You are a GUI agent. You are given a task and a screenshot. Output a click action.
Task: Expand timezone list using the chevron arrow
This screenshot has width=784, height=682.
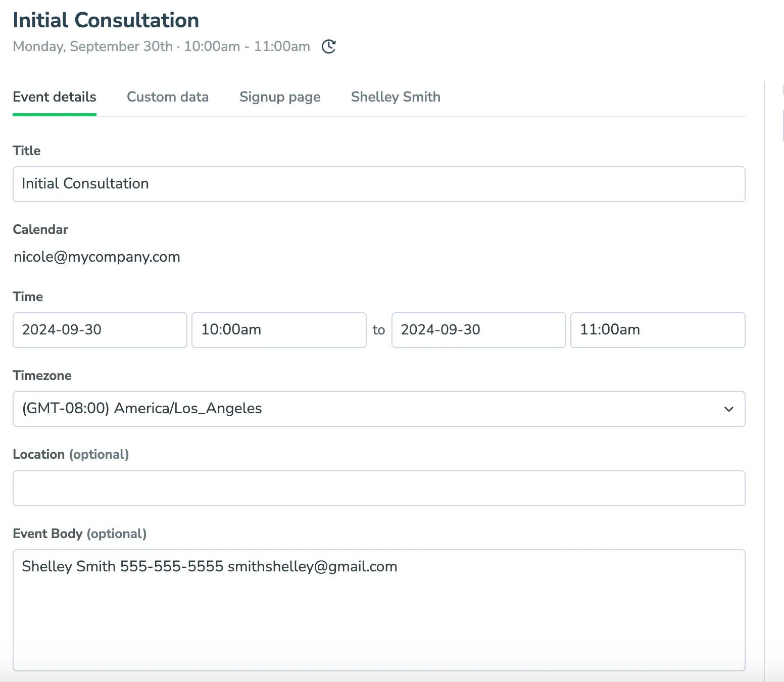(728, 409)
